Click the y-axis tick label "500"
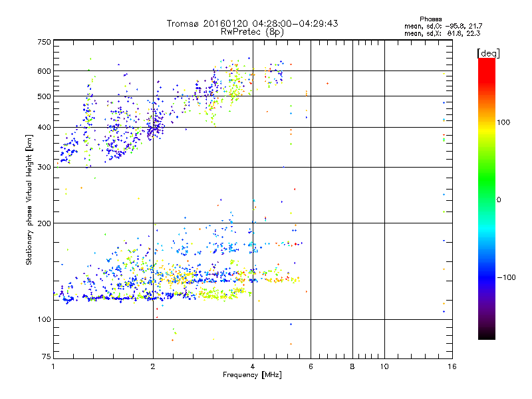 coord(44,96)
